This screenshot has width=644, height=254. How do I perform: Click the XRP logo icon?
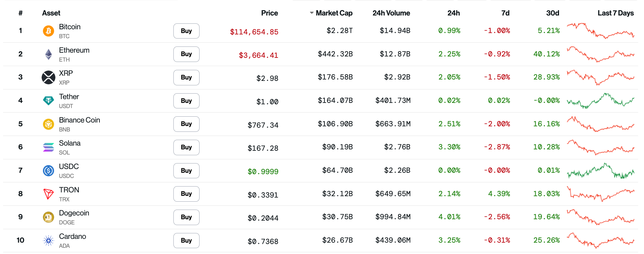pyautogui.click(x=49, y=77)
